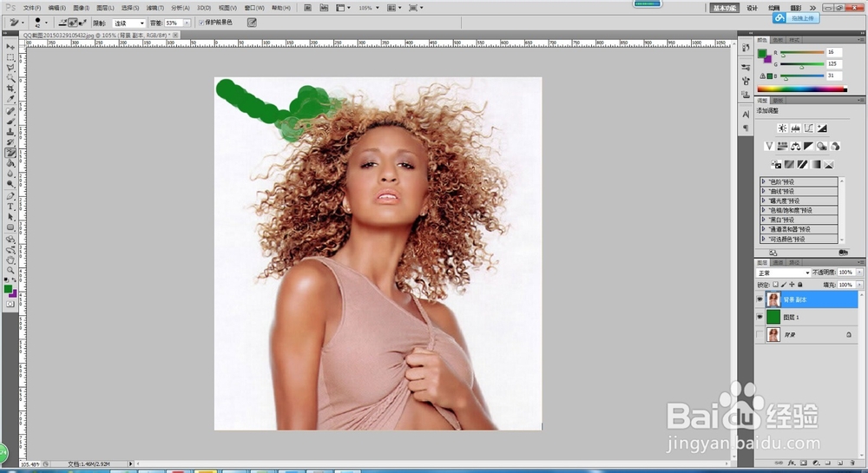868x473 pixels.
Task: Select the Hand tool
Action: [x=10, y=260]
